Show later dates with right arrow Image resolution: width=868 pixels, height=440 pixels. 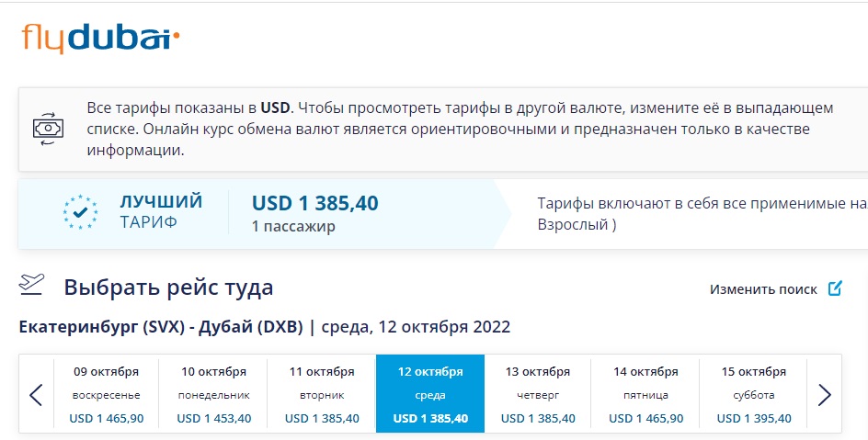(824, 395)
